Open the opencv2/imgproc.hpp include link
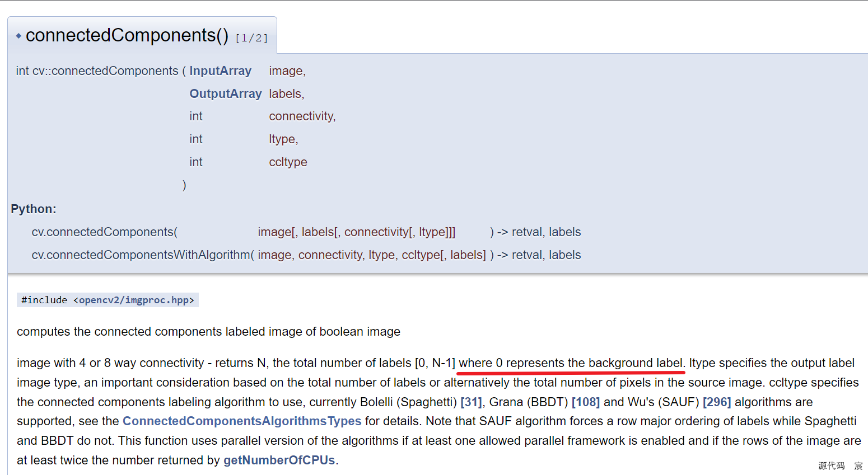 pyautogui.click(x=134, y=300)
